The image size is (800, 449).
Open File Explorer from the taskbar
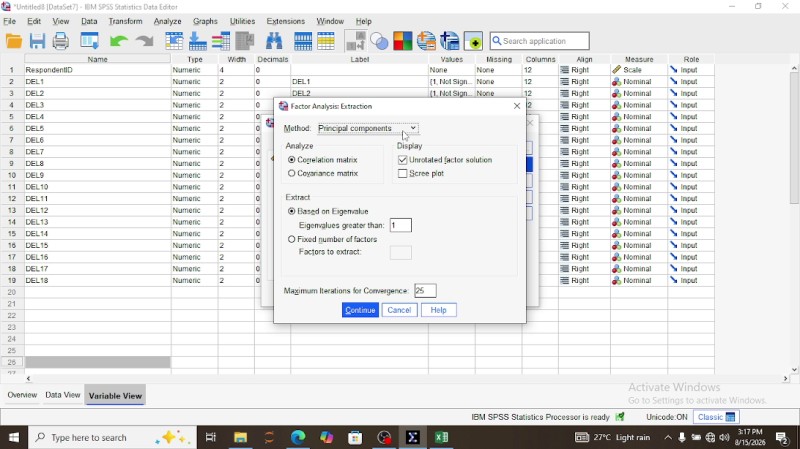click(x=240, y=437)
